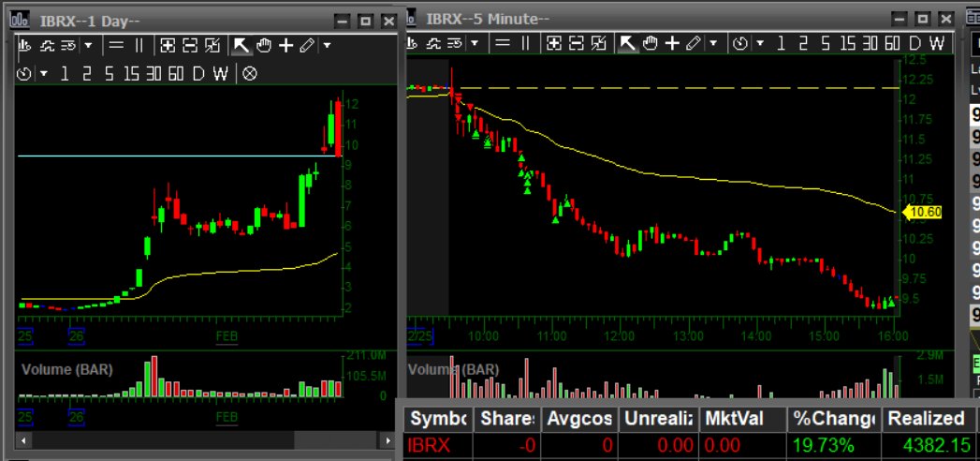This screenshot has width=980, height=461.
Task: Open the studies icon in the 1 Day toolbar
Action: (48, 45)
